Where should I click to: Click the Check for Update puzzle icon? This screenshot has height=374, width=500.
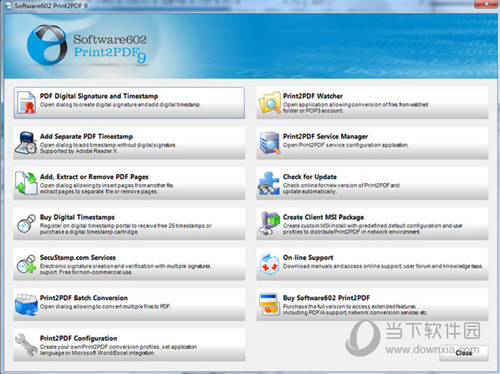(x=269, y=183)
